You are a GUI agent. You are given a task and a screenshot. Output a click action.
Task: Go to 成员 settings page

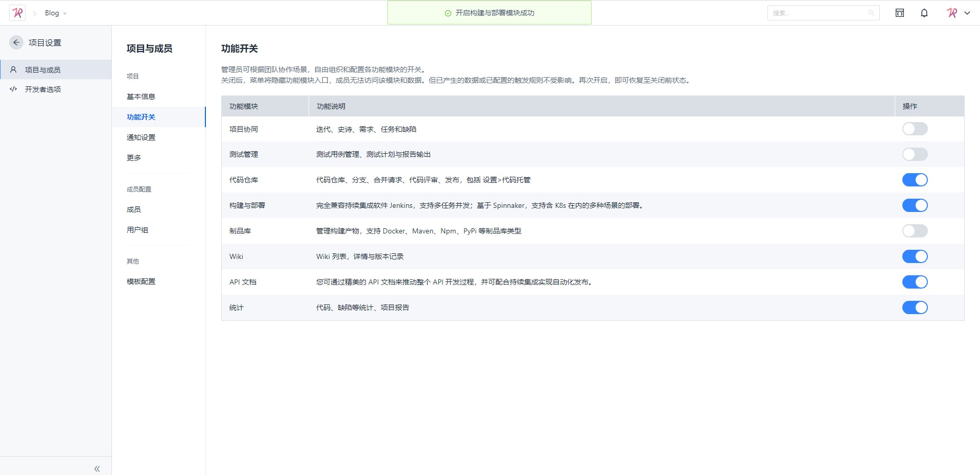pyautogui.click(x=134, y=209)
